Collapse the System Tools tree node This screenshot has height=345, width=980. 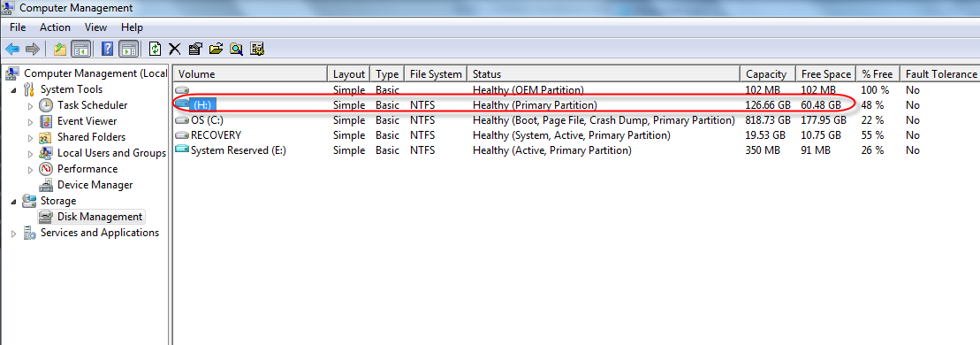pyautogui.click(x=14, y=89)
